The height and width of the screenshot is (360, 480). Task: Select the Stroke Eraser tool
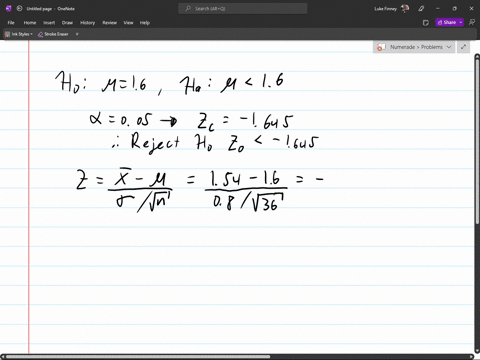click(53, 34)
